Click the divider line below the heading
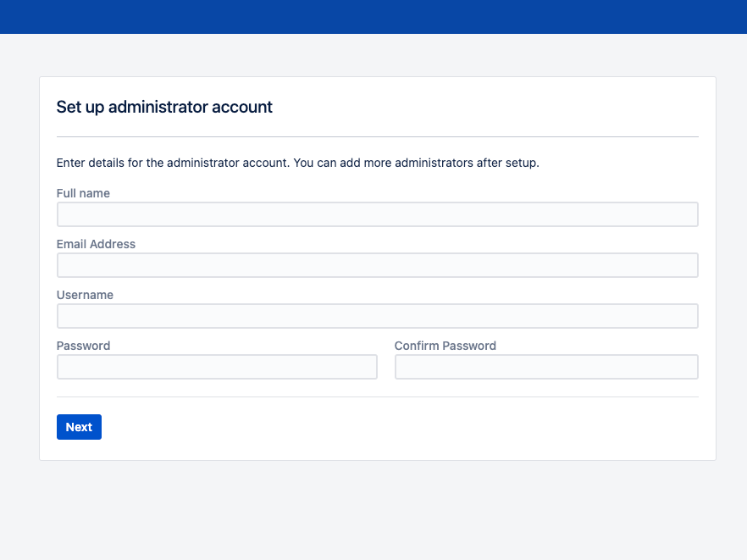 pos(378,136)
